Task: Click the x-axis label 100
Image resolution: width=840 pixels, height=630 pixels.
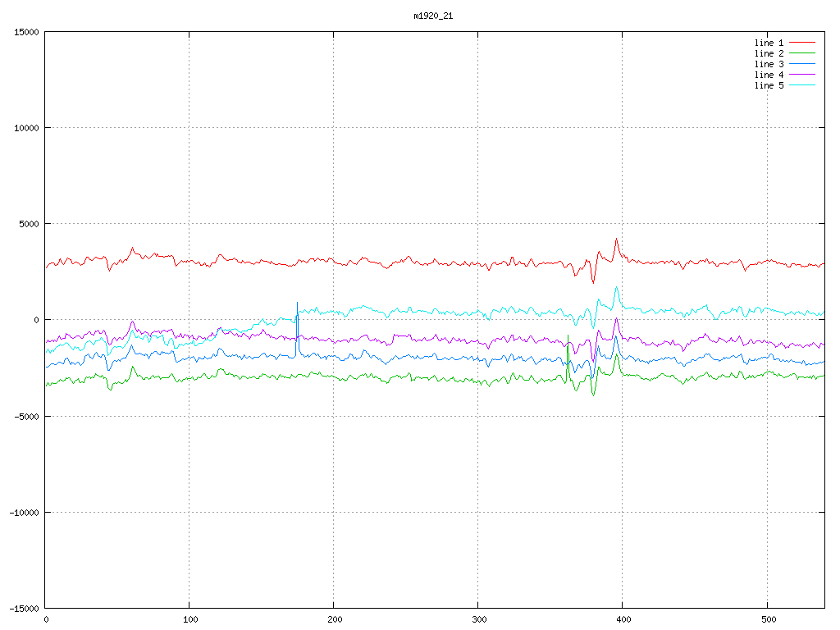Action: coord(190,620)
